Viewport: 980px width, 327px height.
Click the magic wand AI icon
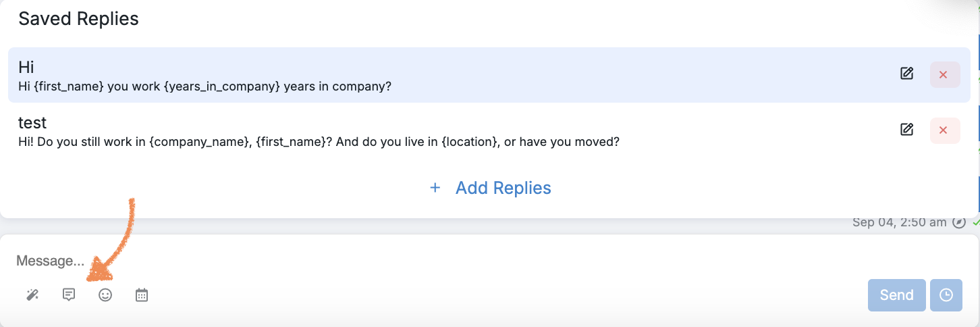[x=32, y=295]
